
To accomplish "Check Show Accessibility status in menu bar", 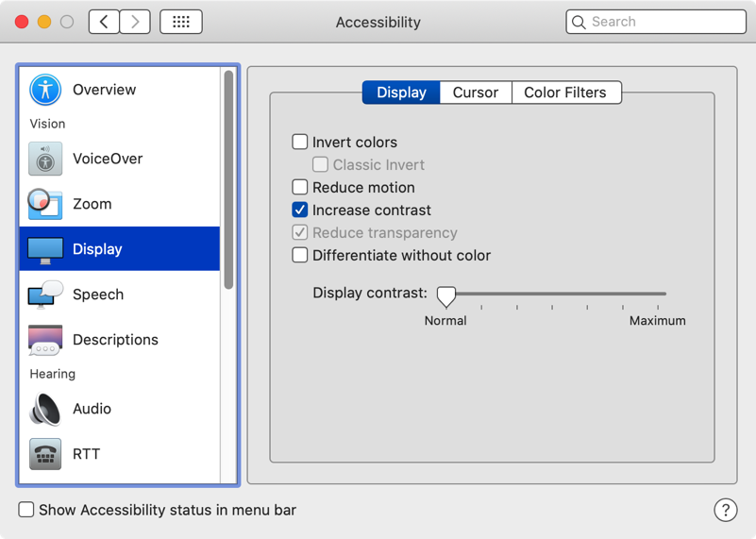I will [26, 510].
